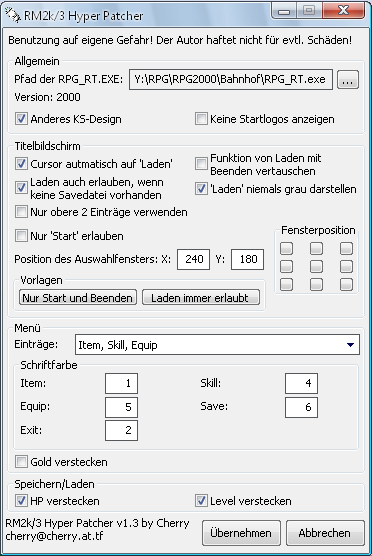Open the file browser with the '...' button
Screen dimensions: 372x556
point(348,79)
